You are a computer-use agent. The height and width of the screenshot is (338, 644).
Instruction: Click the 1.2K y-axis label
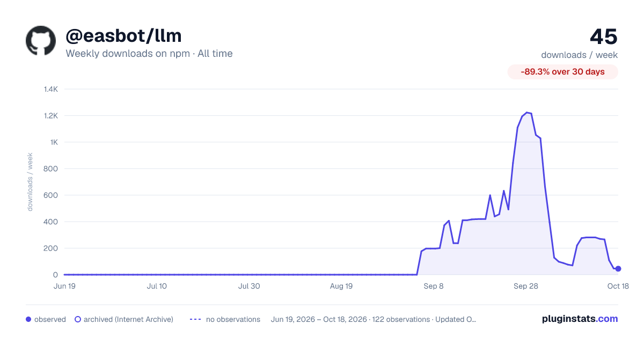pyautogui.click(x=50, y=115)
